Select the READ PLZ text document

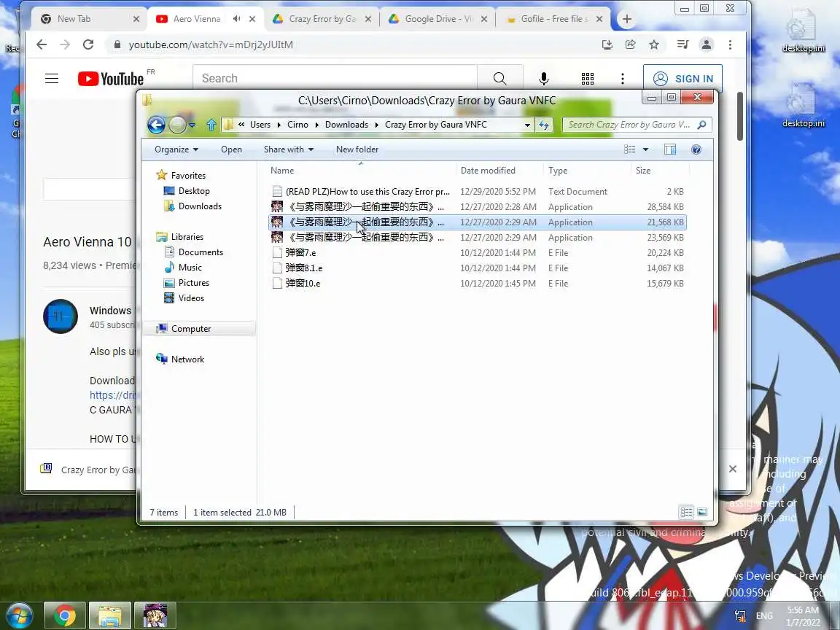pos(478,191)
